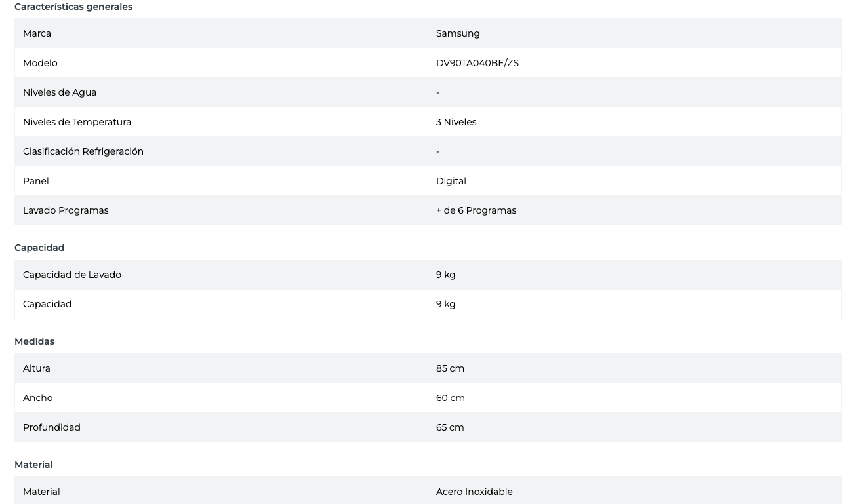Click the Digital panel value
The height and width of the screenshot is (504, 850).
[451, 181]
